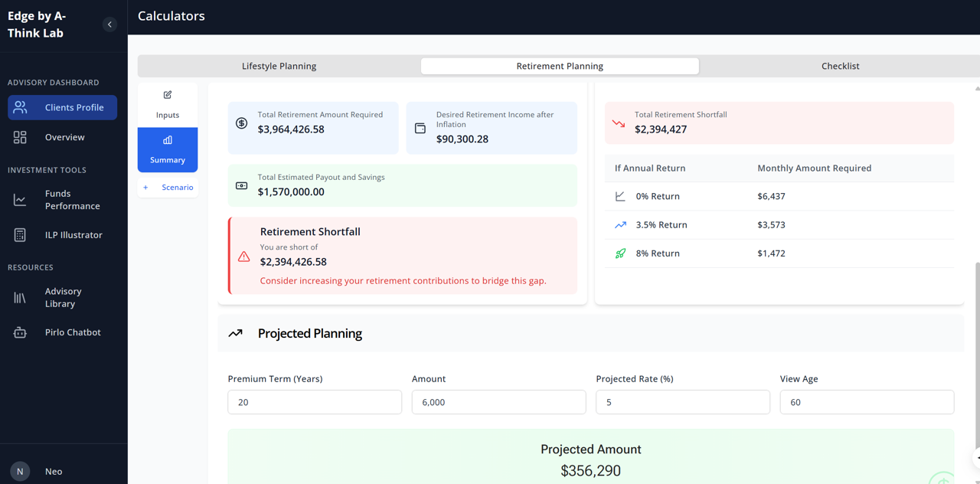Open Clients Profile in the sidebar

coord(63,107)
